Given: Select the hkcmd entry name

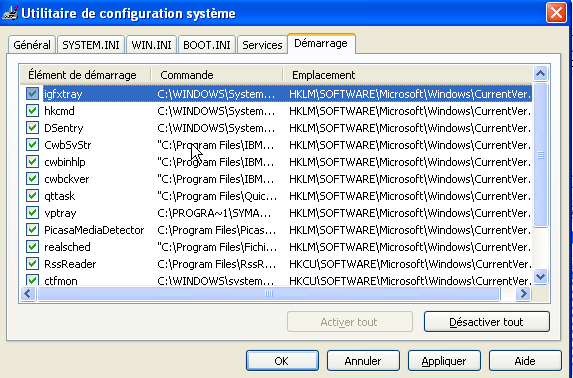Looking at the screenshot, I should (x=59, y=111).
